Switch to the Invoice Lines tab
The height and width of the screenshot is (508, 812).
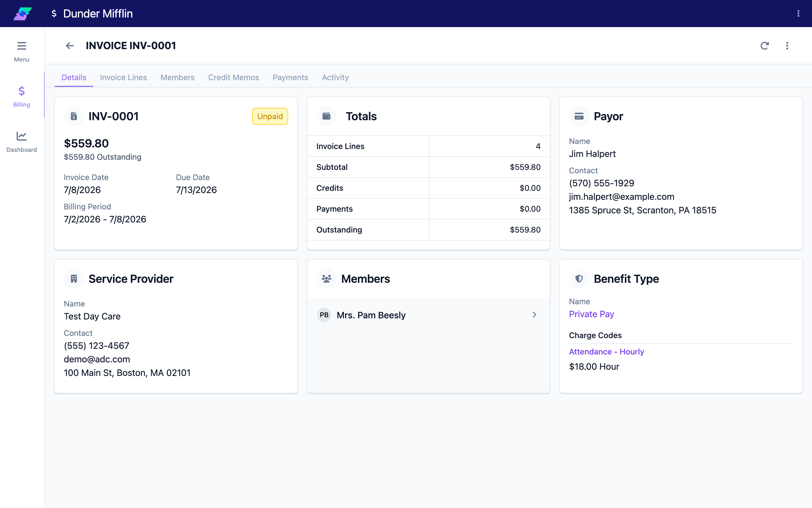[123, 77]
